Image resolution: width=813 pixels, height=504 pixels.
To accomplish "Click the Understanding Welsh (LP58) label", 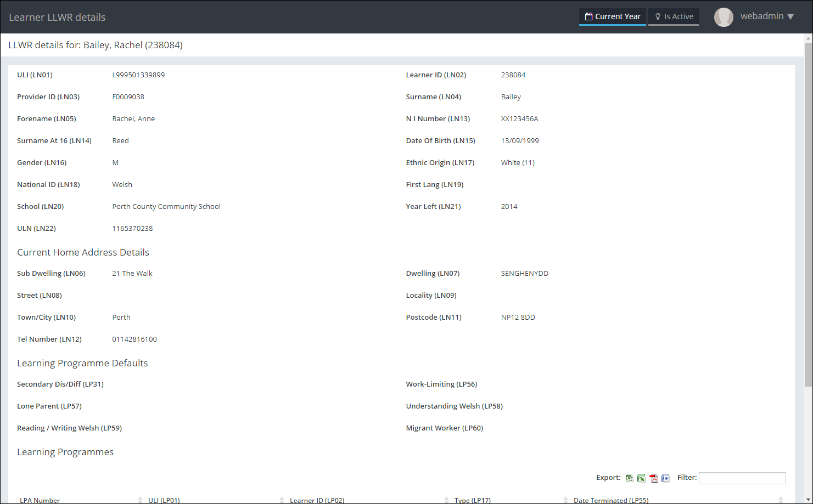I will pyautogui.click(x=455, y=406).
